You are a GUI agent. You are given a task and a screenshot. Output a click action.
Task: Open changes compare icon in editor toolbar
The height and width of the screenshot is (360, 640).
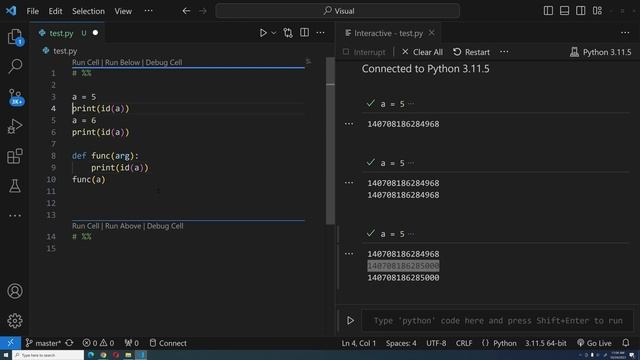pos(288,33)
